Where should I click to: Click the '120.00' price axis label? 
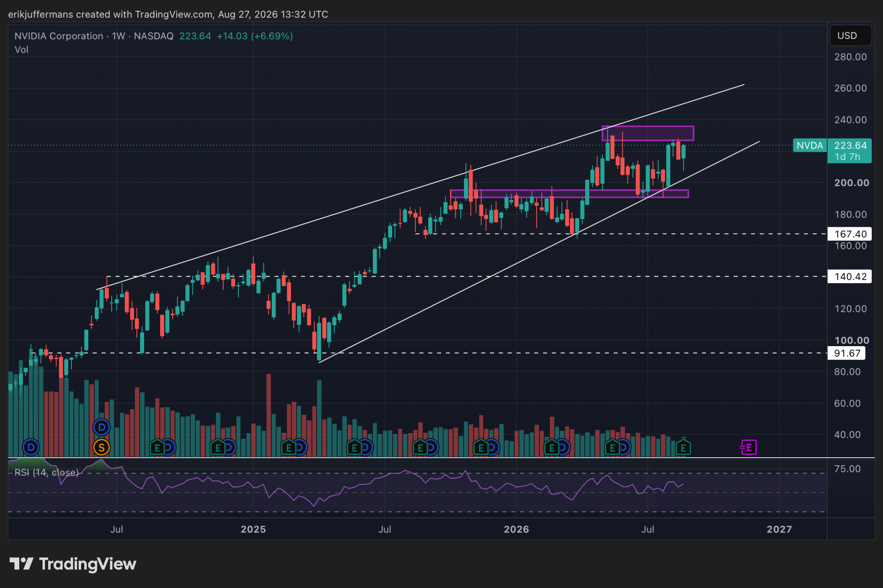point(850,309)
